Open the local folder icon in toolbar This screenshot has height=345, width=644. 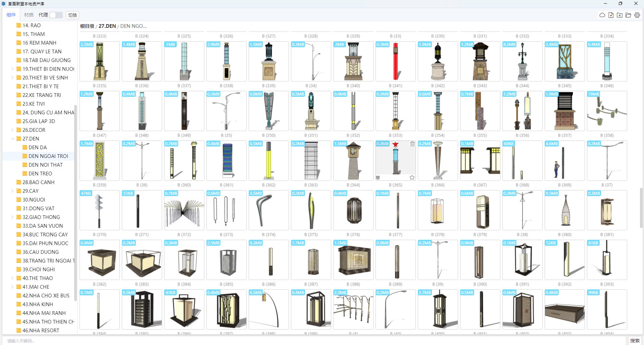point(628,15)
